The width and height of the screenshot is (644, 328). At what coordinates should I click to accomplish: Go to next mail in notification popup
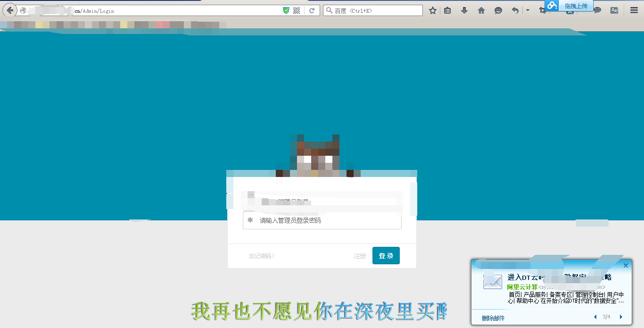pos(621,317)
